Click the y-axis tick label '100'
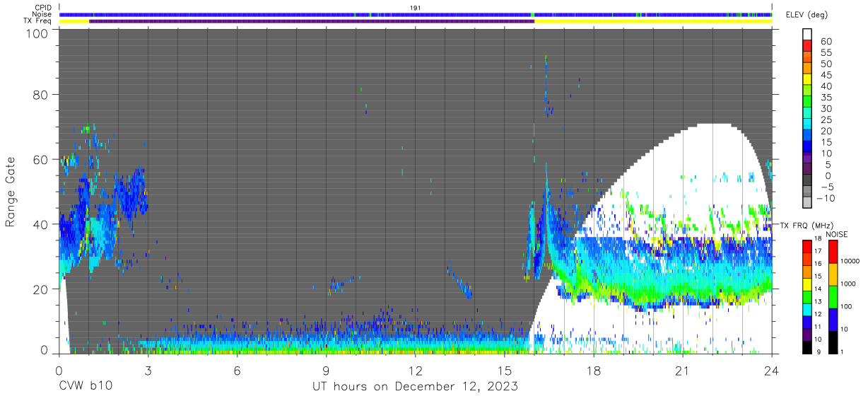This screenshot has height=401, width=868. [x=37, y=33]
